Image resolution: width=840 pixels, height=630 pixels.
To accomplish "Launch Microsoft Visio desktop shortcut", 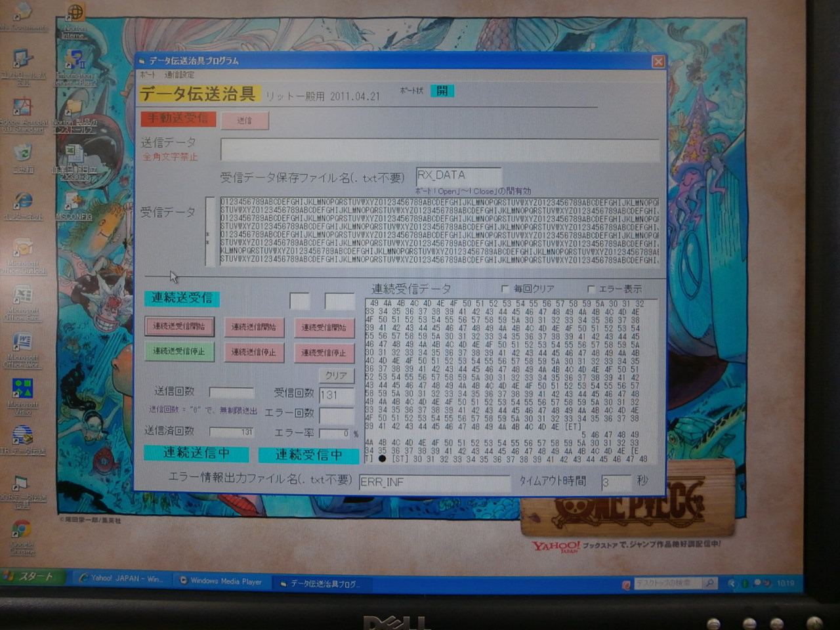I will click(x=23, y=397).
